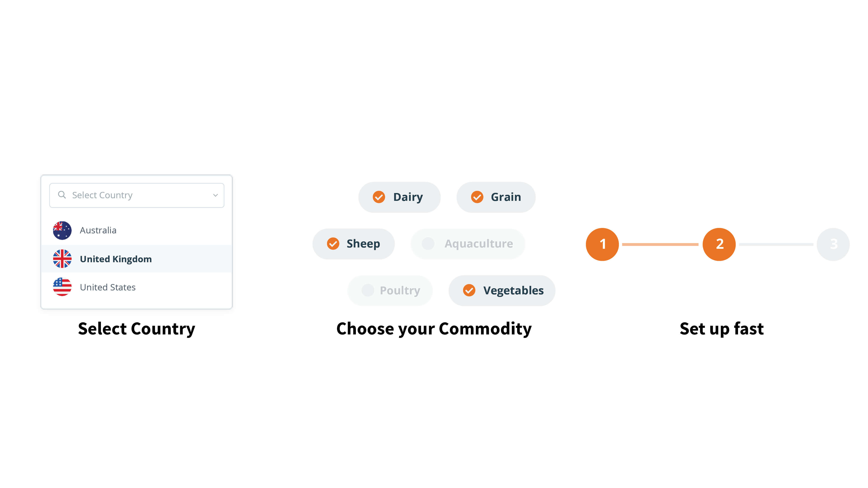Jump to the greyed step 3 circle
Screen dimensions: 868x488
[x=833, y=244]
